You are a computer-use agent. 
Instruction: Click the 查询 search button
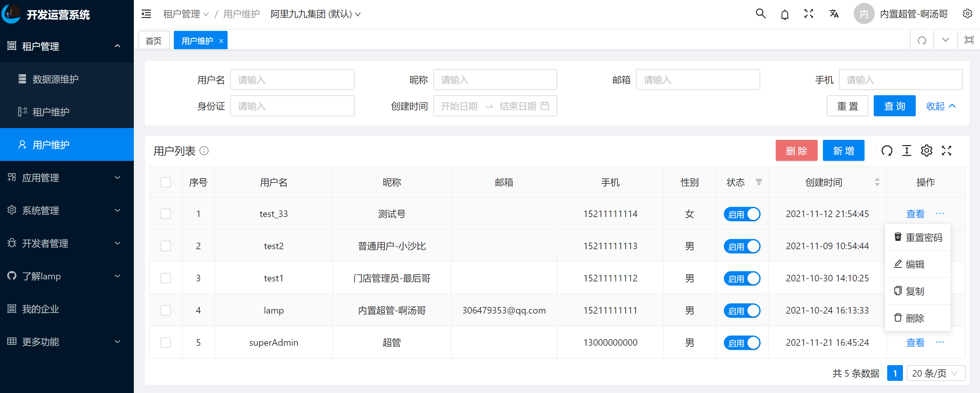click(894, 106)
